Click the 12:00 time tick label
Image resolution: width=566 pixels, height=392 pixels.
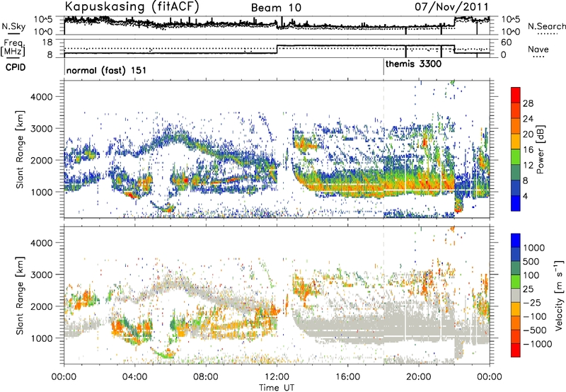(x=277, y=377)
